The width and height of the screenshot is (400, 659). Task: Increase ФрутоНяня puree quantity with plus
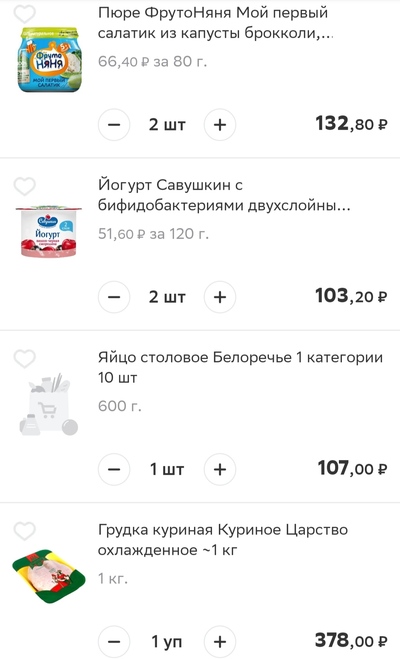tap(220, 124)
